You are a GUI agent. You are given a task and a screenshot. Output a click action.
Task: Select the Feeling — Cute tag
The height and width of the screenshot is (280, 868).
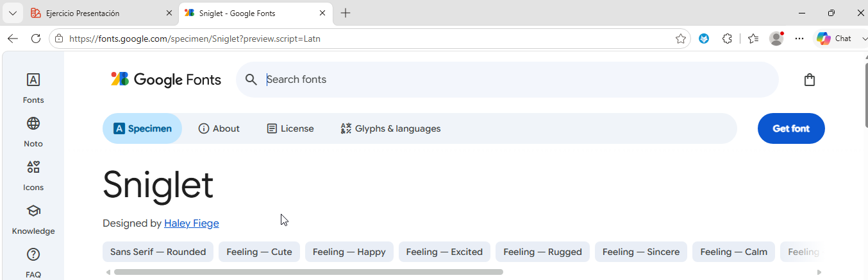pyautogui.click(x=259, y=252)
